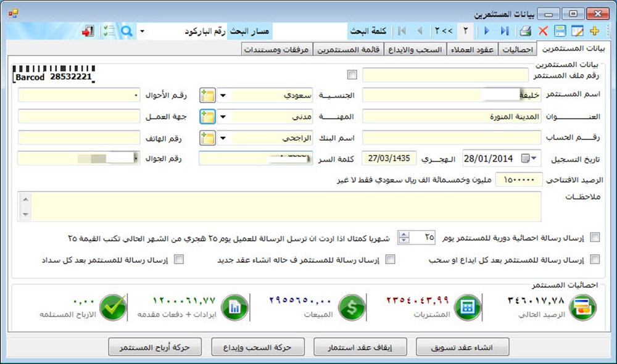This screenshot has width=617, height=364.
Task: Enable the periodic statistical message checkbox
Action: pyautogui.click(x=595, y=238)
